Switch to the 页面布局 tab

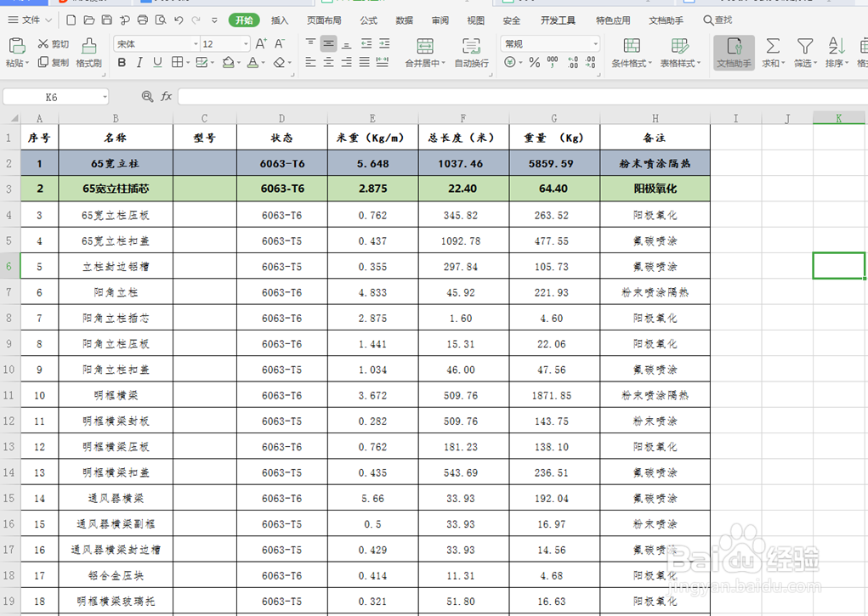click(324, 20)
